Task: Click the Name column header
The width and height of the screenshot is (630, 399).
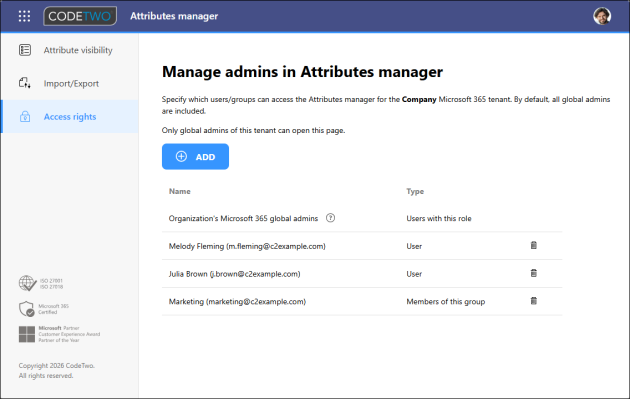Action: click(x=180, y=191)
